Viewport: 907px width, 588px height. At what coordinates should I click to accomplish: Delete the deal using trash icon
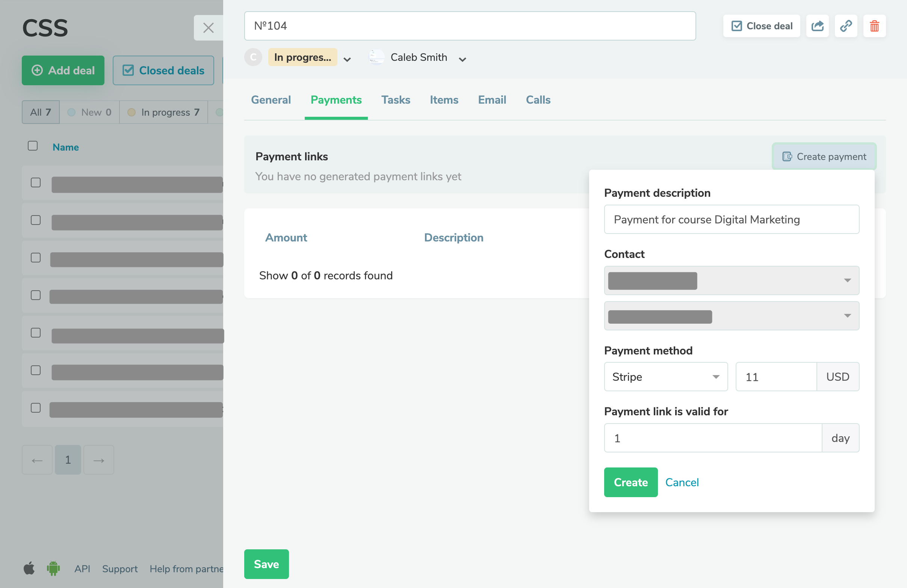[x=874, y=26]
